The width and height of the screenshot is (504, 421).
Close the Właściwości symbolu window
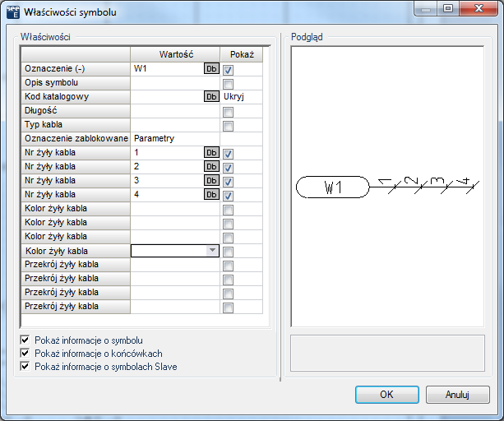point(479,8)
